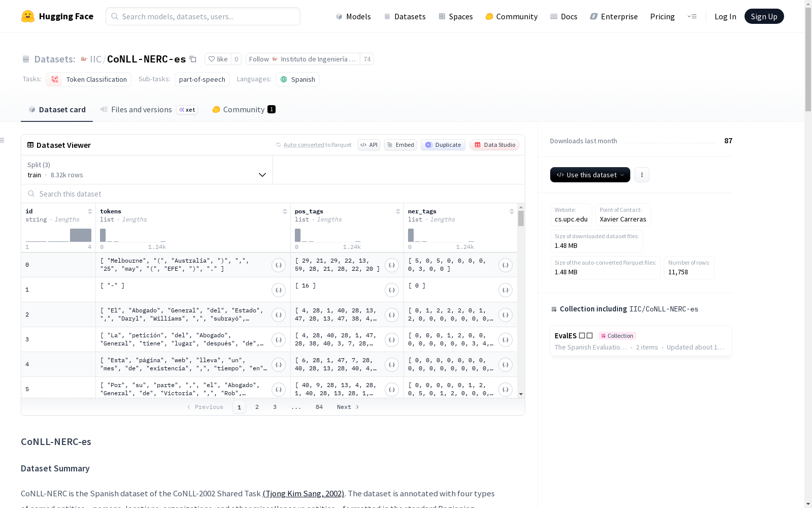Viewport: 812px width, 508px height.
Task: Sort by the tokens column
Action: tap(285, 211)
